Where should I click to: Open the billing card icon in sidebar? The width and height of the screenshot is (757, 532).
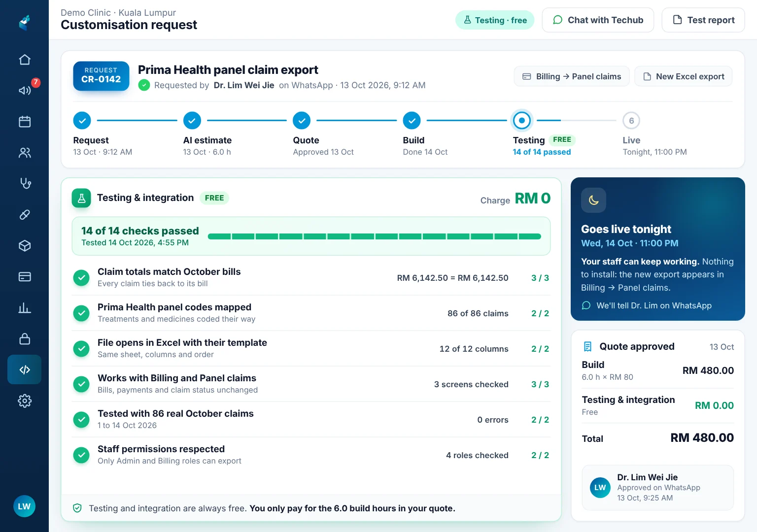click(x=25, y=277)
